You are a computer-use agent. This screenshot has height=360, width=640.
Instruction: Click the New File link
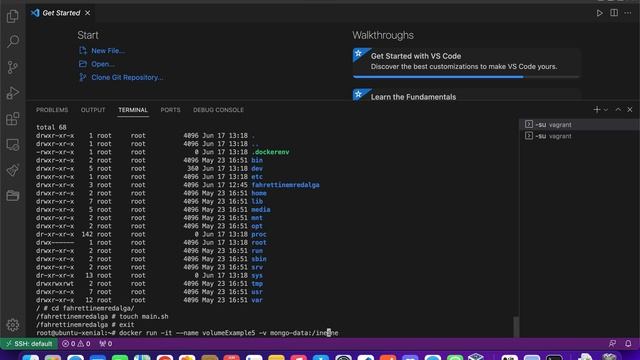pyautogui.click(x=108, y=51)
